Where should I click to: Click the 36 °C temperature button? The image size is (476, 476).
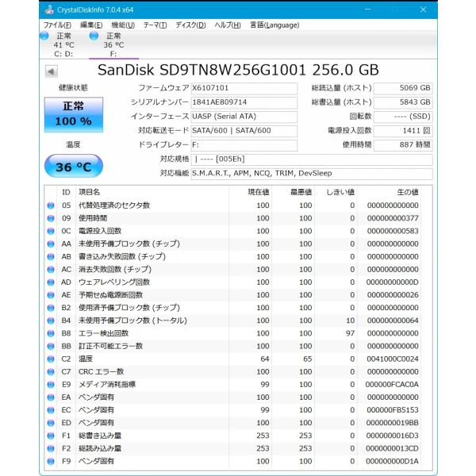pos(74,167)
